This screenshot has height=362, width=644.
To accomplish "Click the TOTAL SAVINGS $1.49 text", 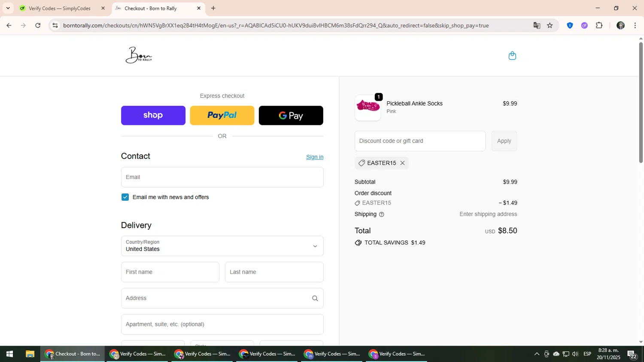I will click(x=395, y=243).
